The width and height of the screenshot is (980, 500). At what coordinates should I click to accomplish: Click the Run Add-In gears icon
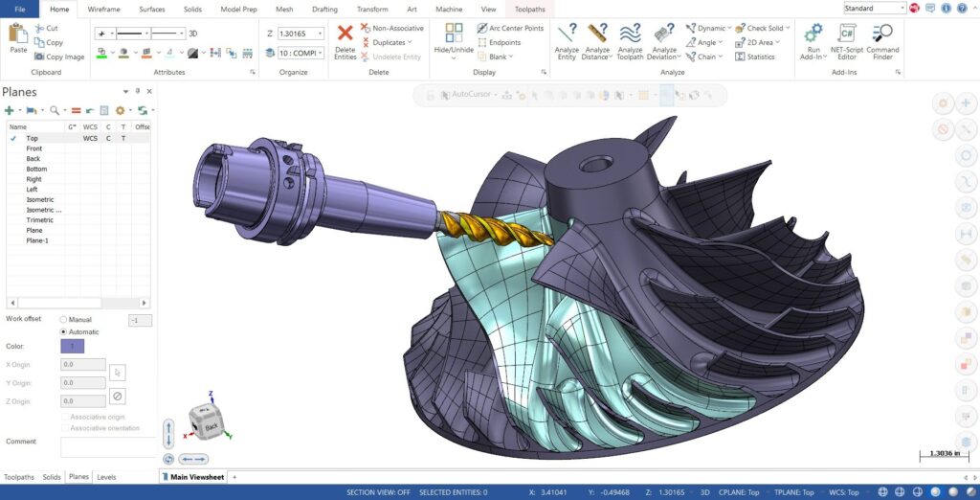(x=813, y=34)
